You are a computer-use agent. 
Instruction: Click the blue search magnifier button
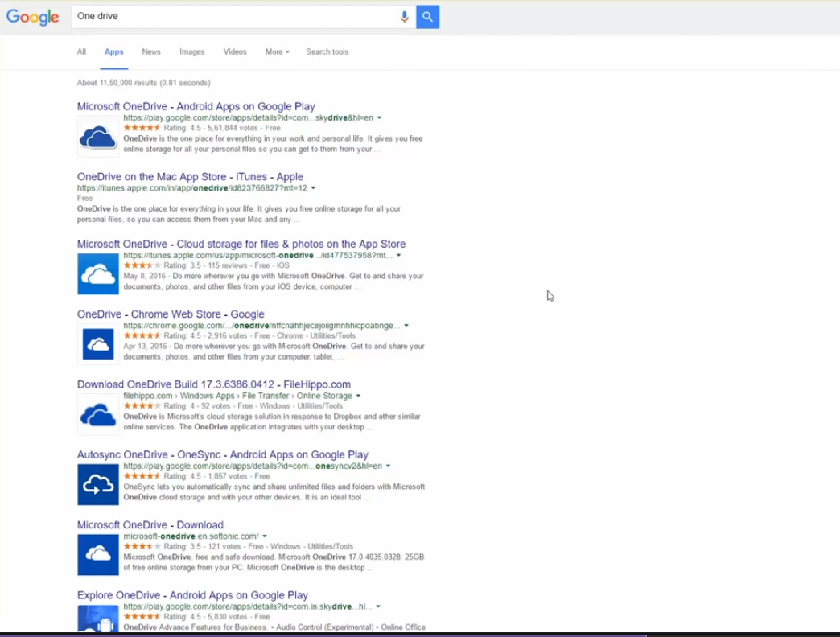pyautogui.click(x=427, y=17)
